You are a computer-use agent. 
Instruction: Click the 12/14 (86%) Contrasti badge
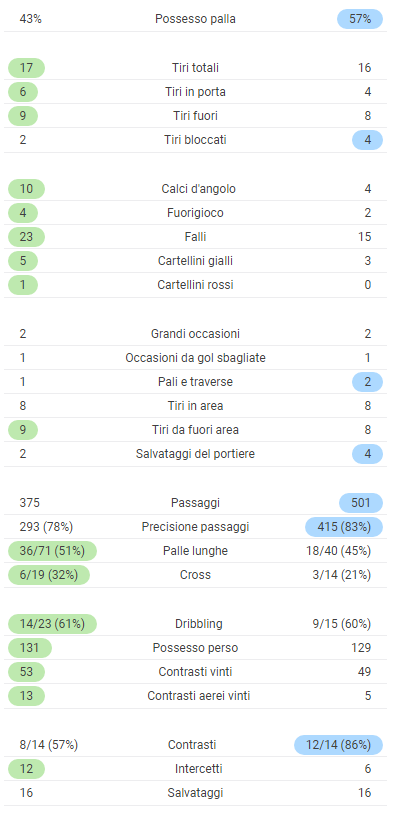point(338,745)
